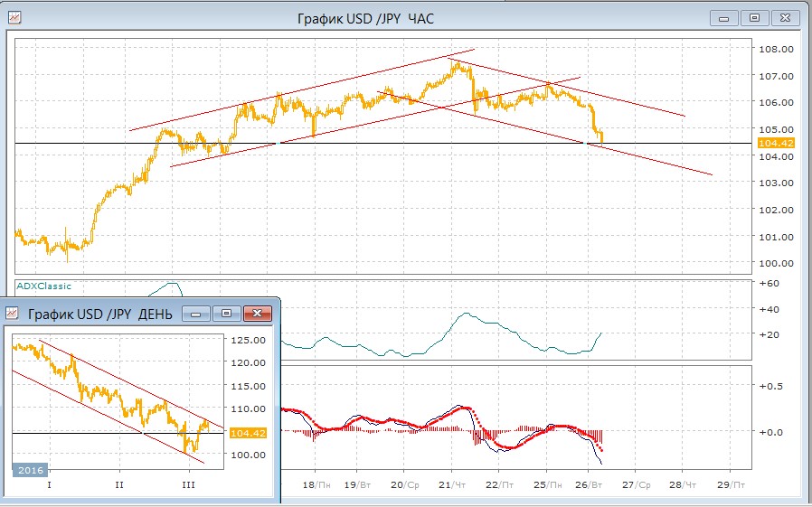812x507 pixels.
Task: Click the 2016 year label in the daily chart
Action: coord(31,470)
